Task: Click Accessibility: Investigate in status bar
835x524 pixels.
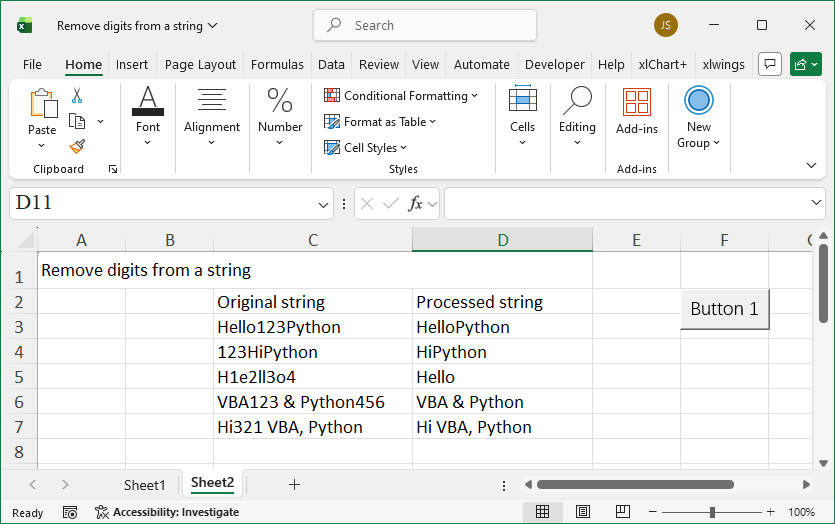Action: [x=167, y=512]
